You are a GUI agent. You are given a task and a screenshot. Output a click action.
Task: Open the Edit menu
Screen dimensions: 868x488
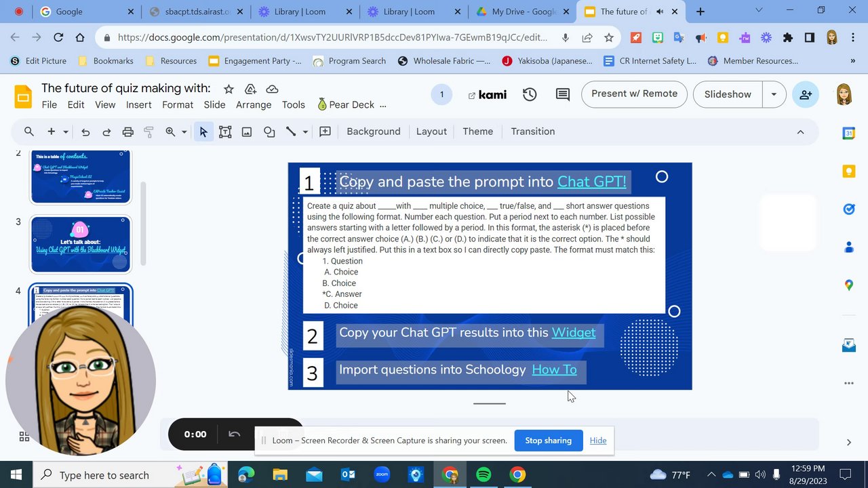click(x=76, y=104)
